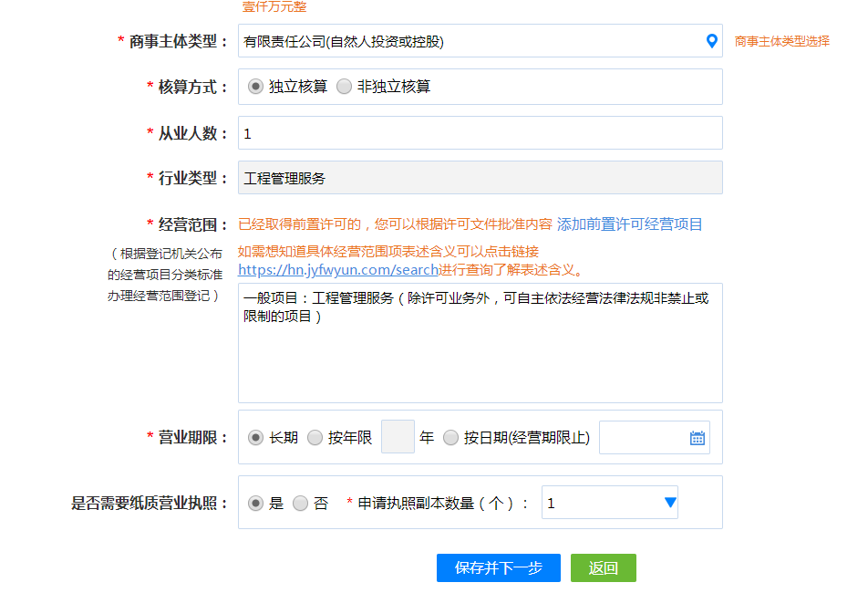868x593 pixels.
Task: Click inside the 经营范围 text area
Action: coord(480,343)
